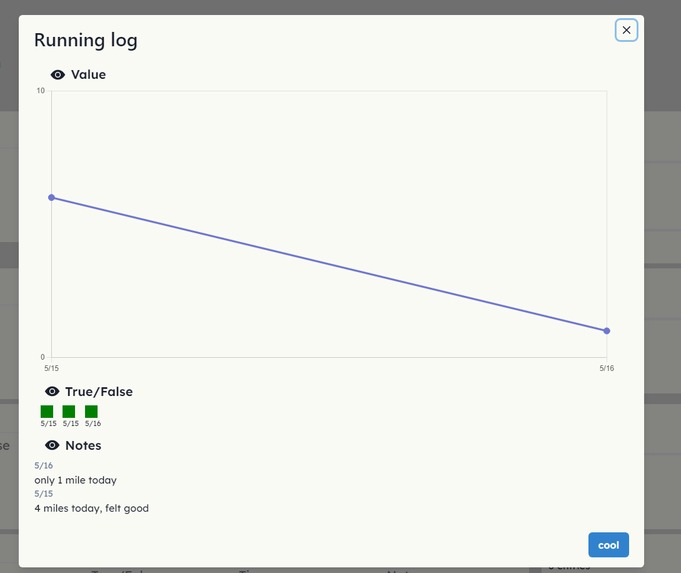Viewport: 681px width, 573px height.
Task: Click the 5/16 data point on chart
Action: click(607, 331)
